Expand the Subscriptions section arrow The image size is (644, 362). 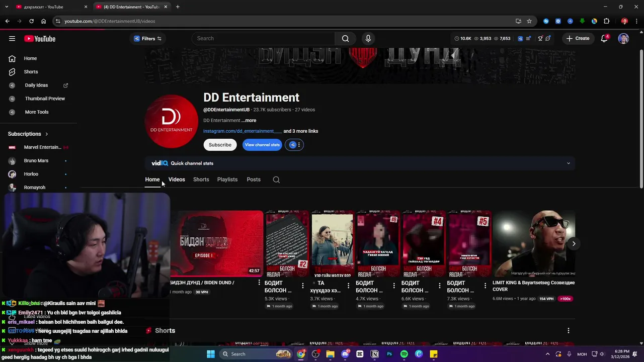(47, 134)
